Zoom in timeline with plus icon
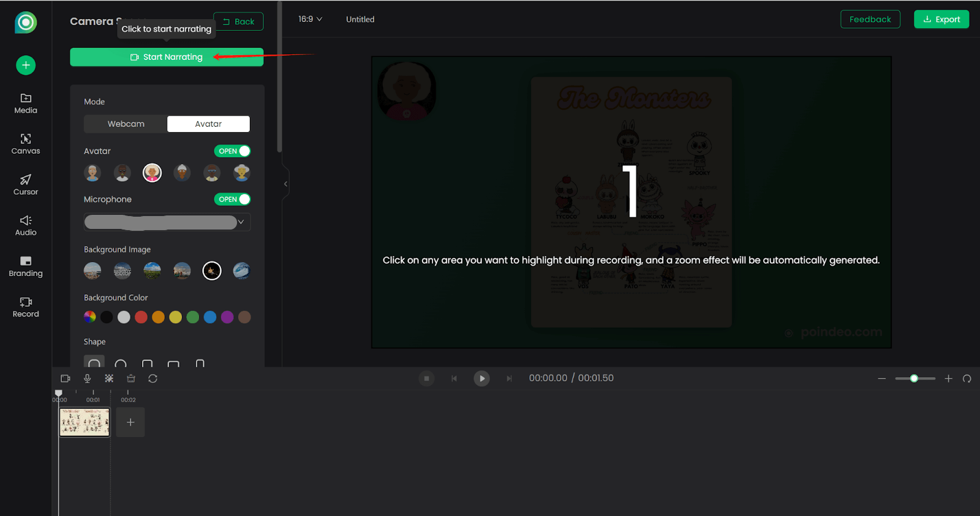980x516 pixels. click(x=948, y=378)
